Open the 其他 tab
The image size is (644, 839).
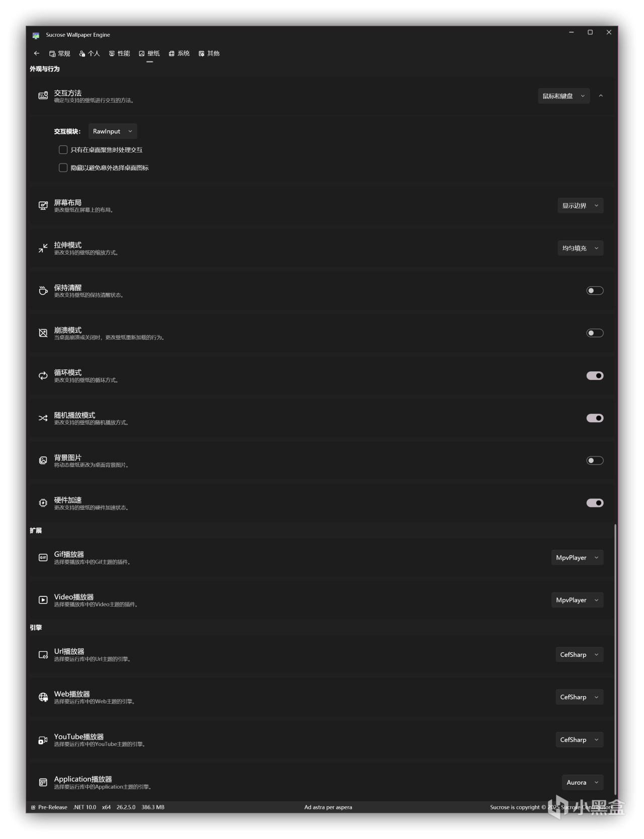click(x=209, y=53)
